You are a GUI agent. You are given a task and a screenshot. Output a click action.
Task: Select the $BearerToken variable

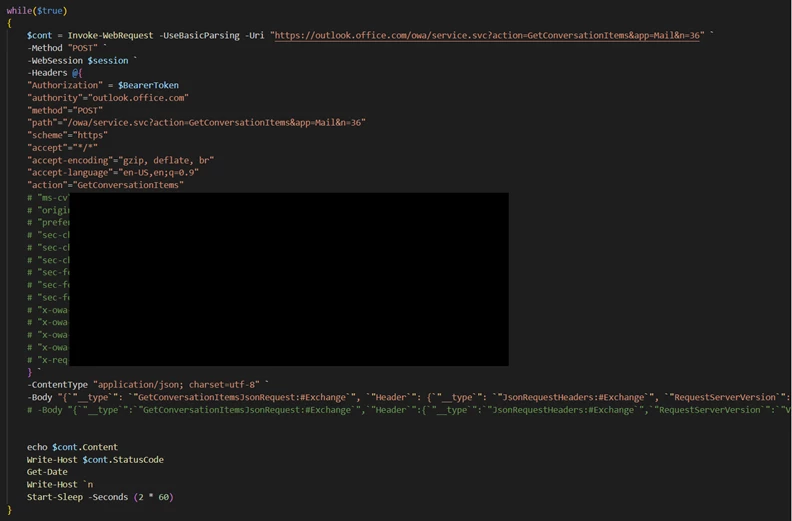[148, 85]
